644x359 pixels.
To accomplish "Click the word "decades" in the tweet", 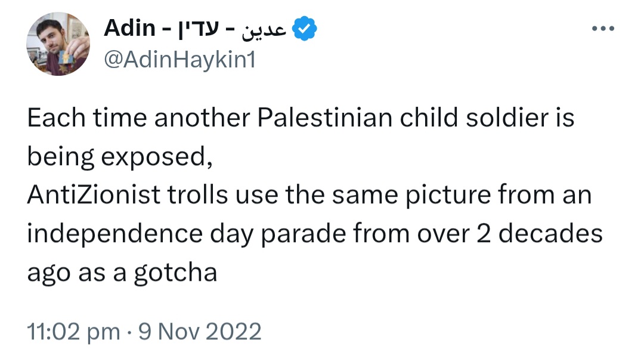I will (550, 233).
